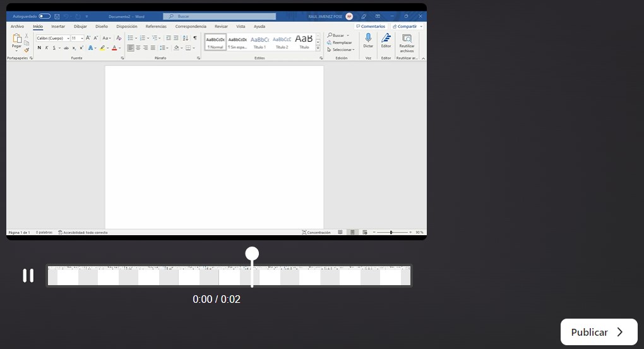Toggle bold formatting (N)
Screen dimensions: 644x349
39,48
